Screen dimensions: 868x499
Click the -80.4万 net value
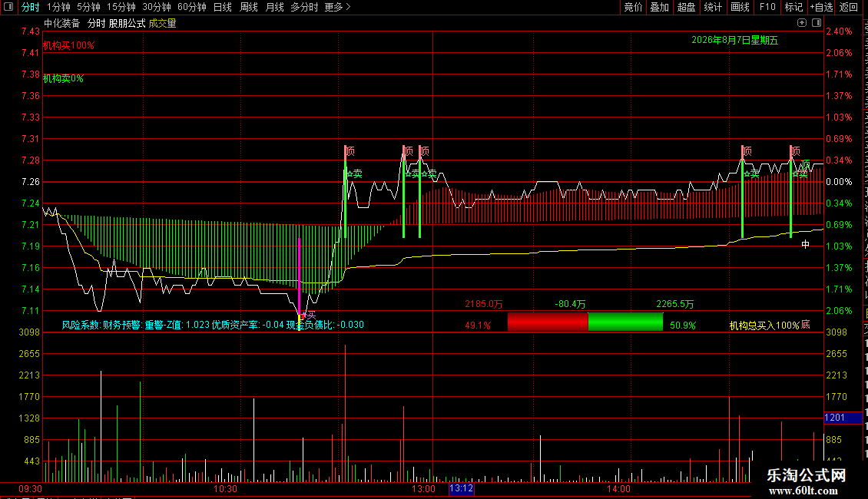(570, 304)
